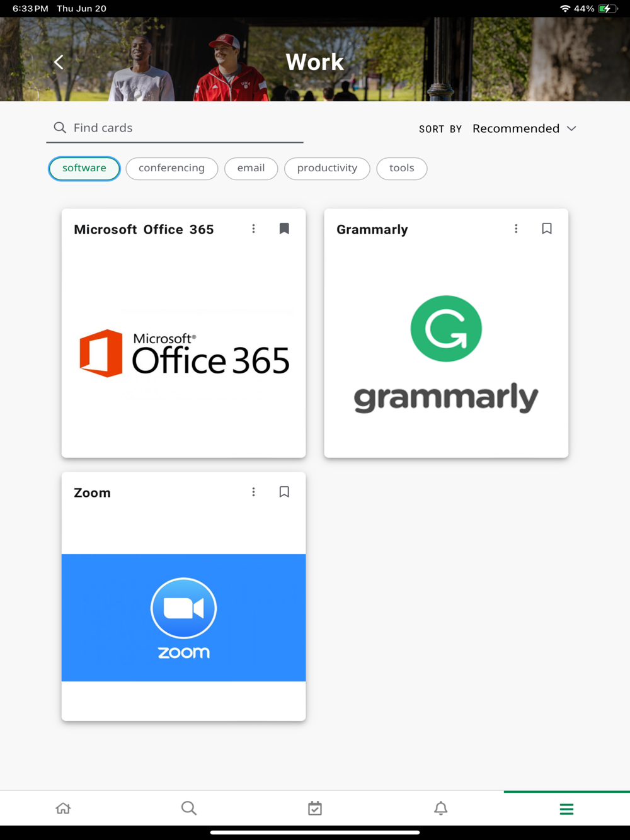
Task: Open the hamburger menu tab
Action: pos(566,809)
